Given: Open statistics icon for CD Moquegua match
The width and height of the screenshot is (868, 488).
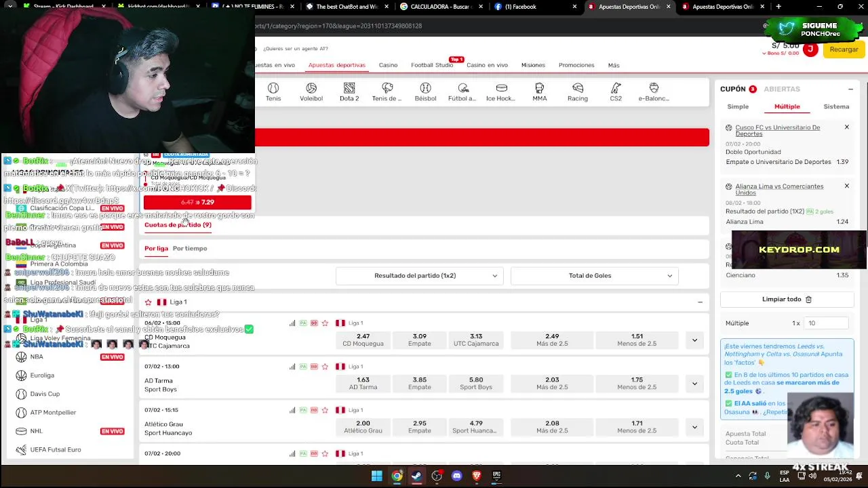Looking at the screenshot, I should (292, 323).
